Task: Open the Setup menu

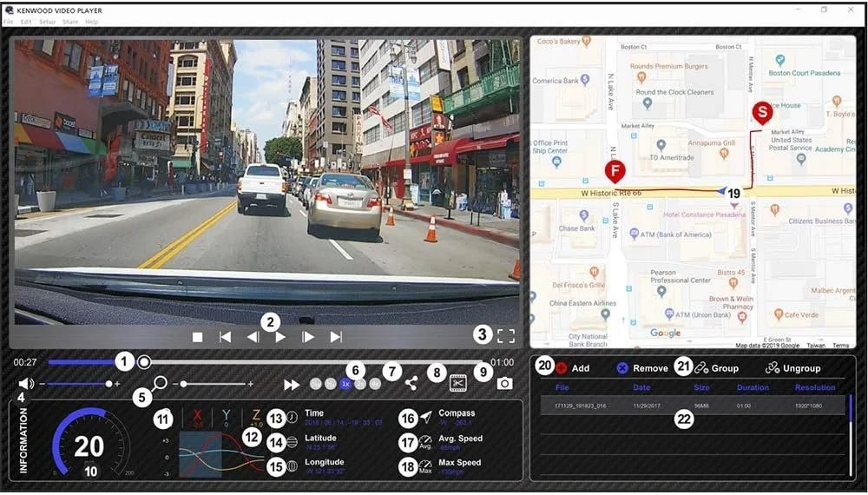Action: coord(47,21)
